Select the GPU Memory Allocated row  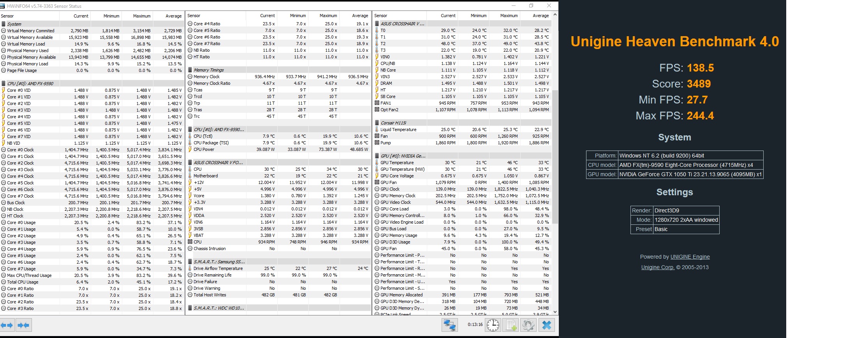[x=462, y=295]
